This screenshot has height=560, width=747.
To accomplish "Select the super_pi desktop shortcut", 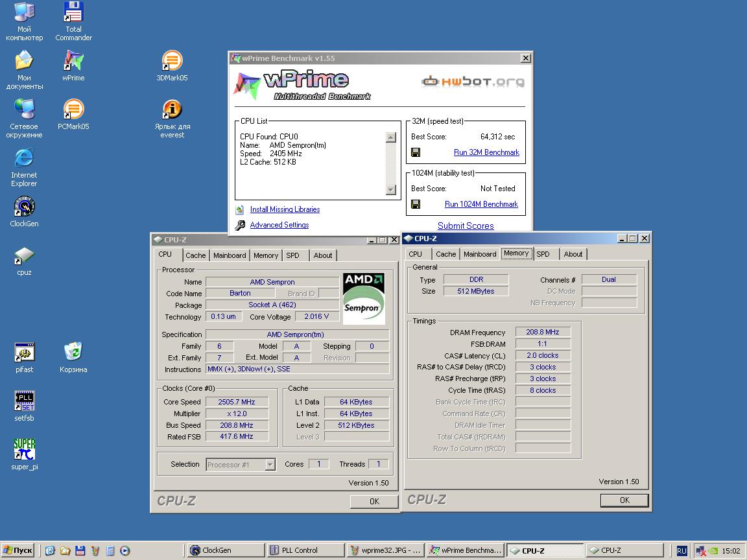I will tap(24, 455).
